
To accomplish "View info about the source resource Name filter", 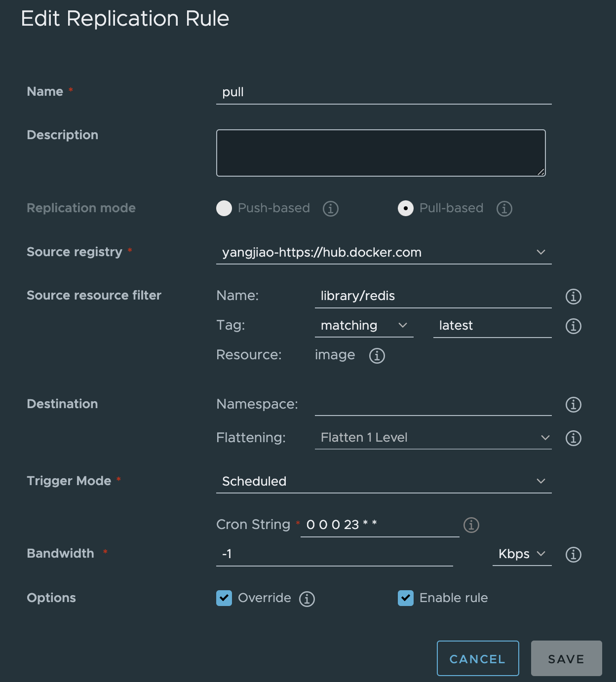I will click(573, 297).
